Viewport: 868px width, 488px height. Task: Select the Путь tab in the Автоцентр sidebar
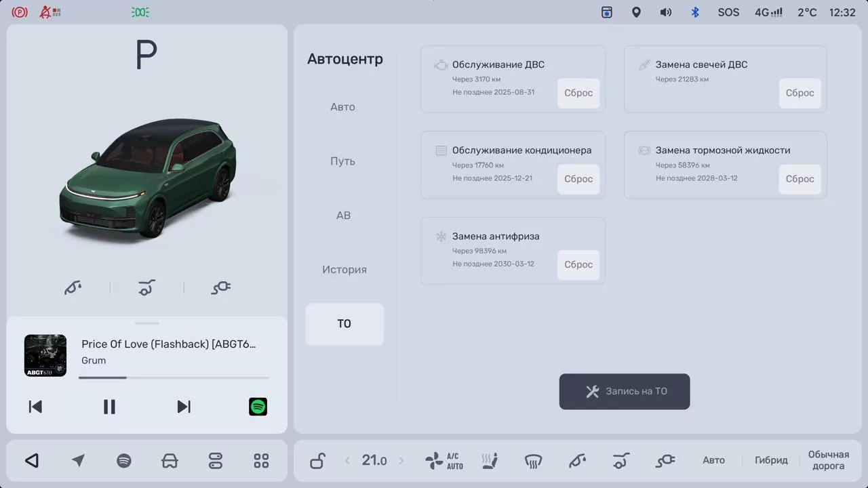[342, 161]
